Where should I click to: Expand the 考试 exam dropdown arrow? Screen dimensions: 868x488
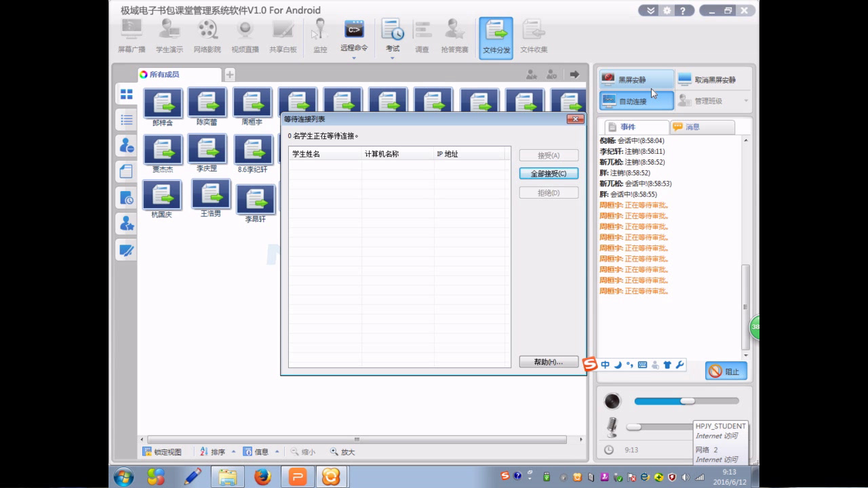(393, 58)
